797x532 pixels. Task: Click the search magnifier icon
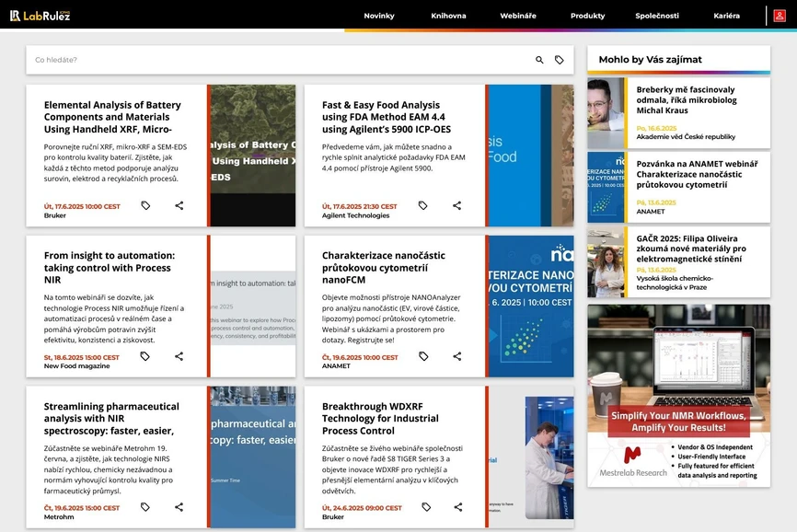539,60
